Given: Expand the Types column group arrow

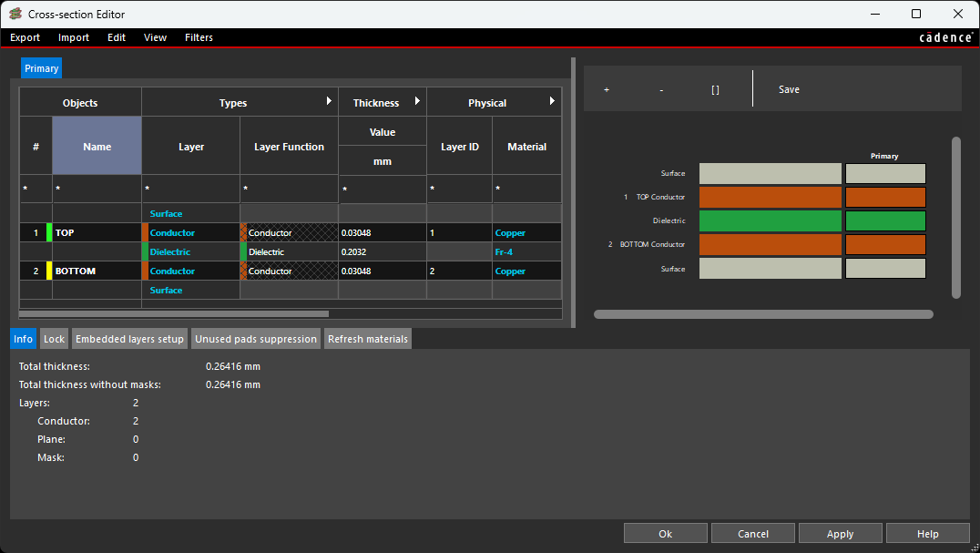Looking at the screenshot, I should tap(329, 102).
